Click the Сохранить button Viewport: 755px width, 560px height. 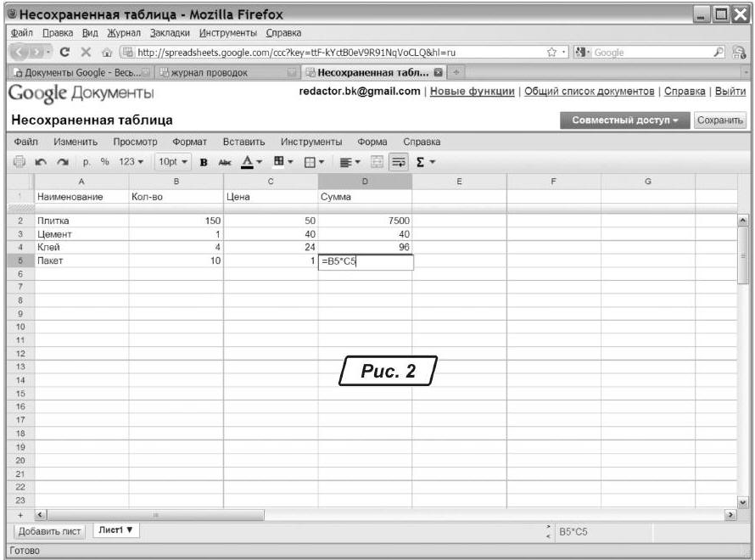coord(719,120)
